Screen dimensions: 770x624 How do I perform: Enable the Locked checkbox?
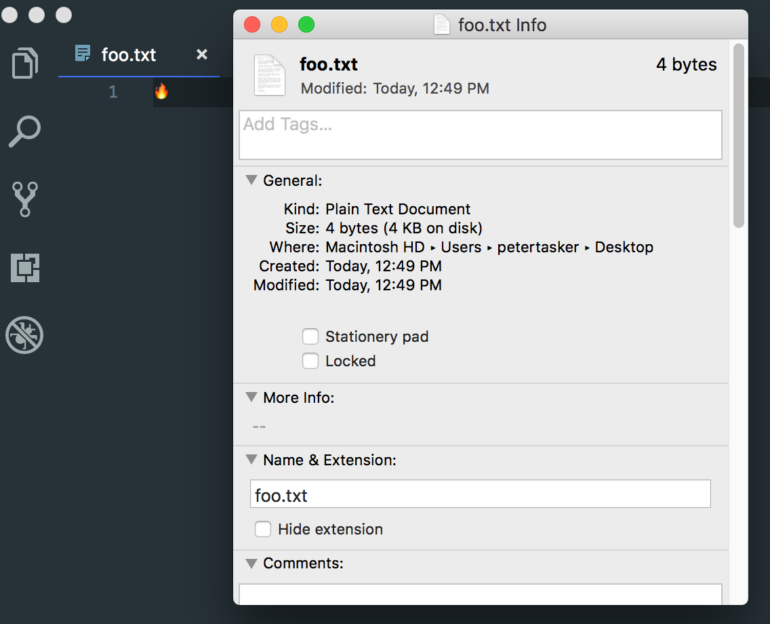coord(311,361)
